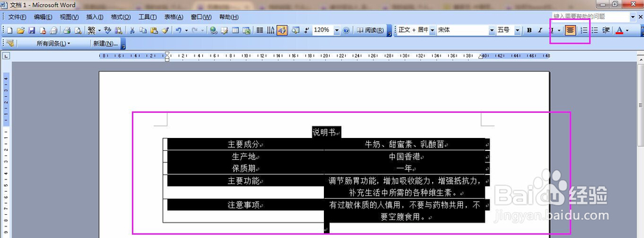Viewport: 644px width, 238px height.
Task: Click the Word help question-mark icon
Action: pos(346,30)
